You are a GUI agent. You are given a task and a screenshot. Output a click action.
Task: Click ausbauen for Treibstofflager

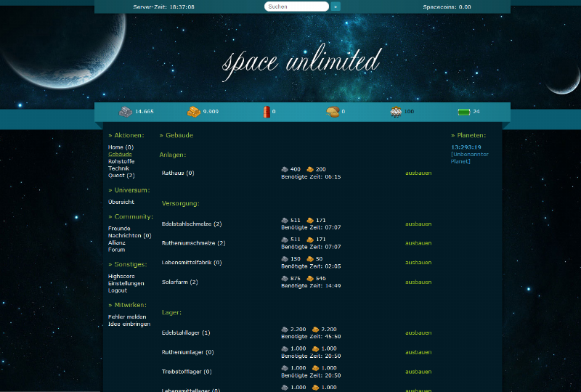point(418,372)
